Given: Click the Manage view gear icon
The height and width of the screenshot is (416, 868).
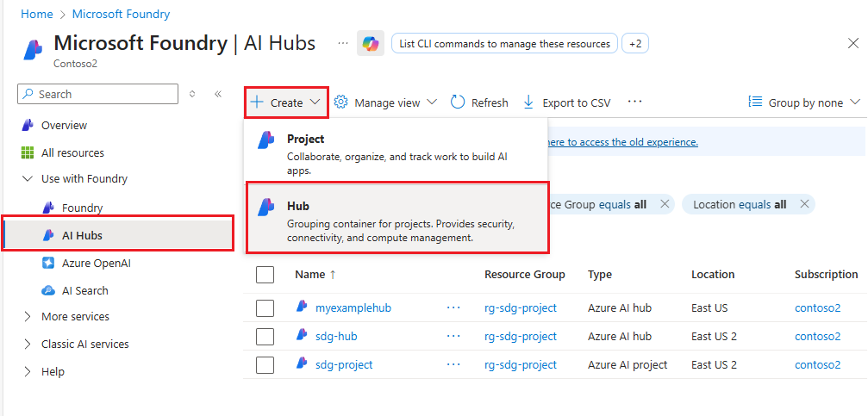Looking at the screenshot, I should click(341, 102).
